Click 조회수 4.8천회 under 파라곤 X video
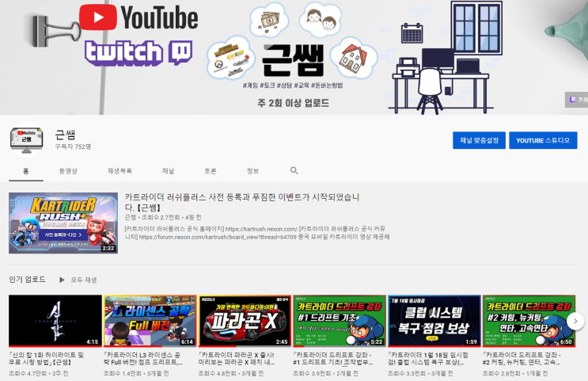The image size is (588, 381). pos(217,374)
